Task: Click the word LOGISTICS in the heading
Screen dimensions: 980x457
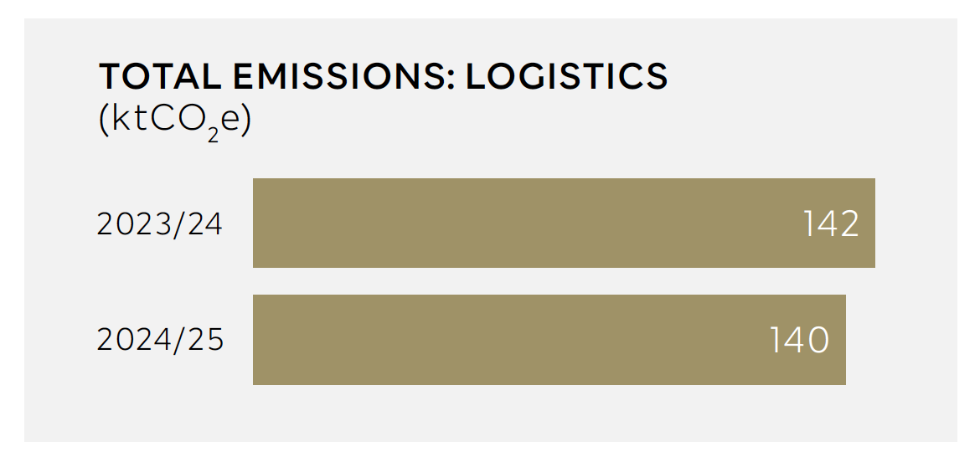Action: tap(567, 76)
